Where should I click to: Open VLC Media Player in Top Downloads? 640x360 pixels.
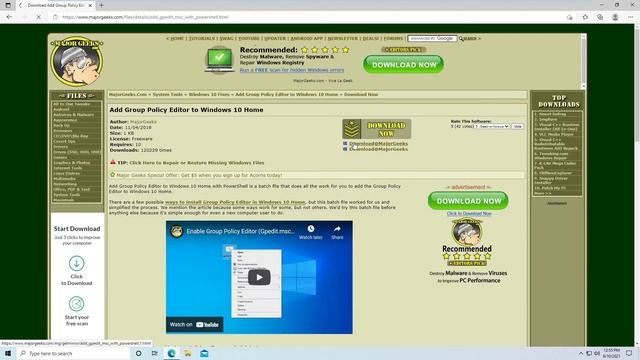pos(554,134)
